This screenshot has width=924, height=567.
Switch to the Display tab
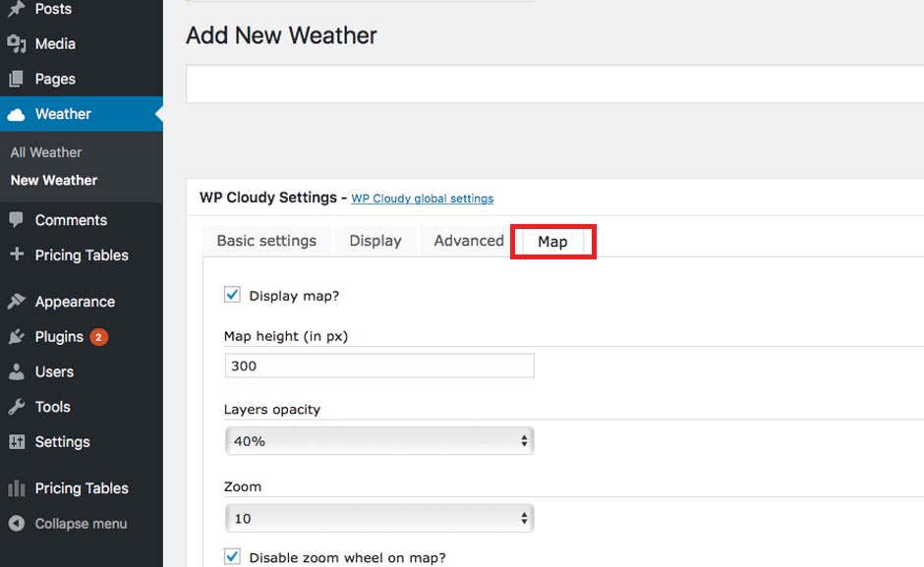(375, 241)
